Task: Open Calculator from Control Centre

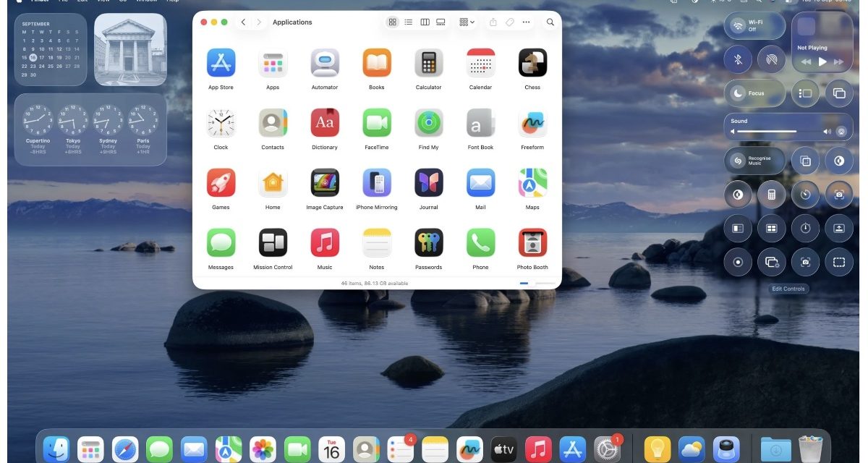Action: [x=771, y=194]
